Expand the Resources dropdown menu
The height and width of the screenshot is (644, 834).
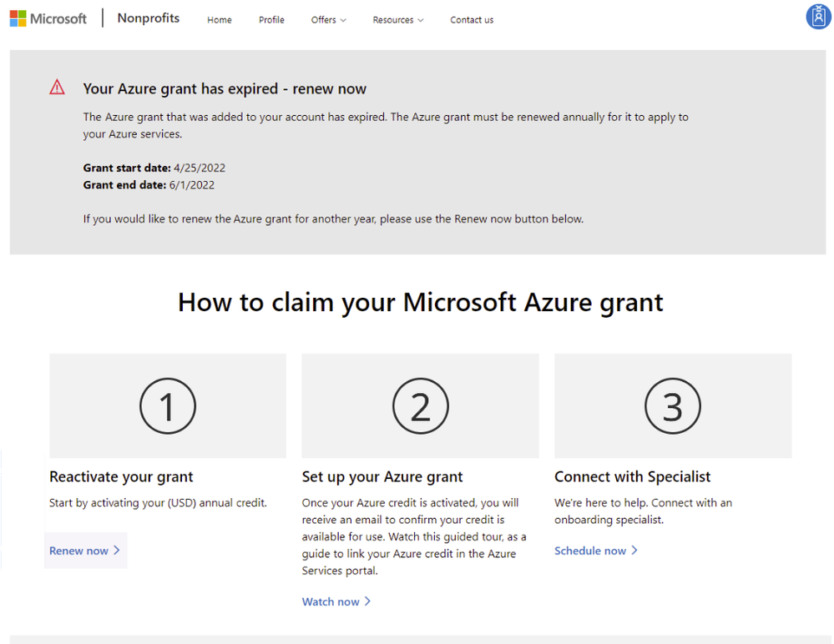pyautogui.click(x=398, y=20)
